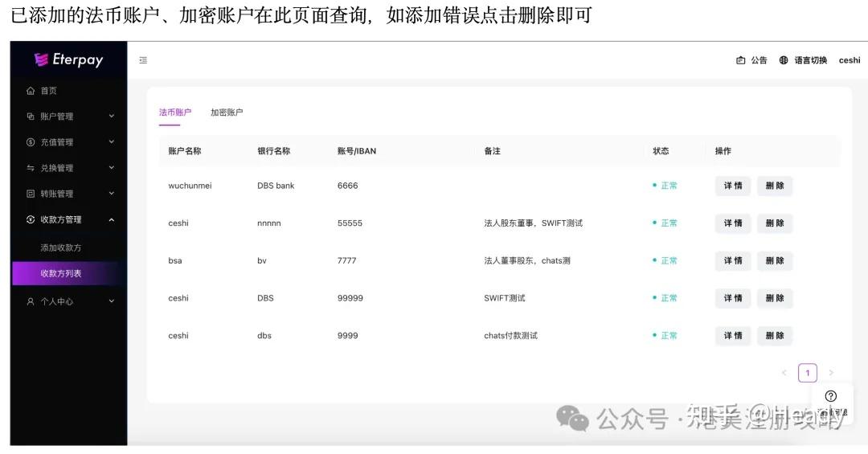Toggle the sidebar collapse hamburger icon
Screen dimensions: 868x454
[143, 59]
